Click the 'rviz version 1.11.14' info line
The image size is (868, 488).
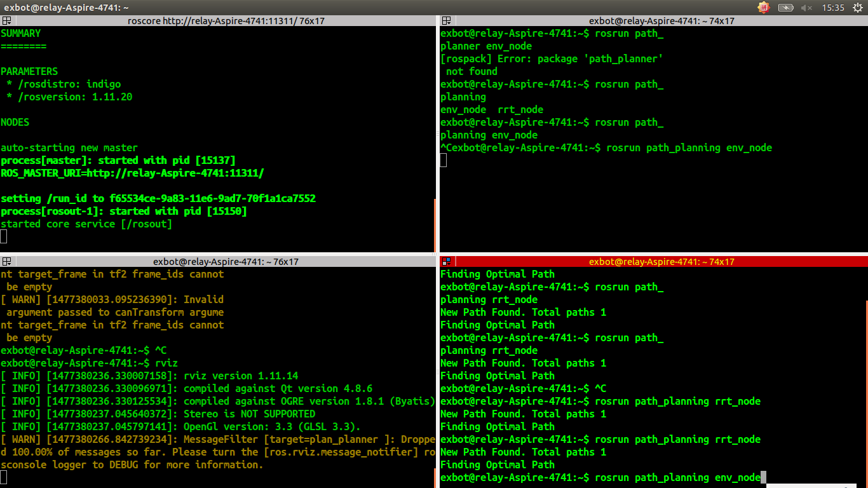pos(149,376)
